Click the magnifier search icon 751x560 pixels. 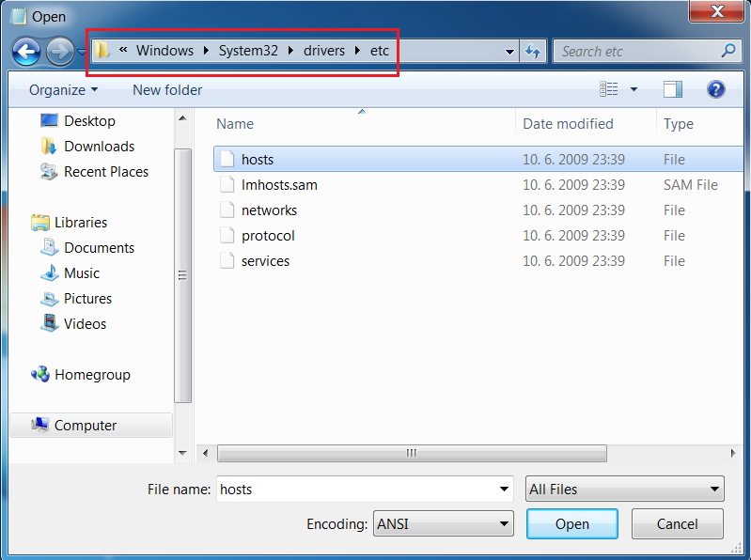[728, 50]
